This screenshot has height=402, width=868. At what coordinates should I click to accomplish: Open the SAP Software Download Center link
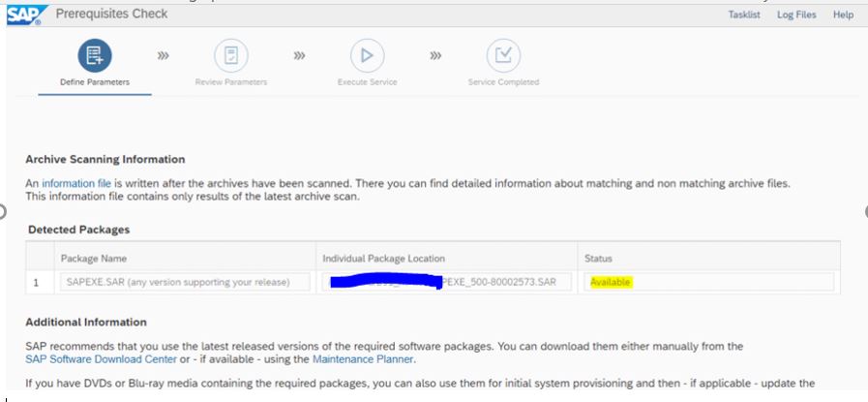(x=102, y=359)
